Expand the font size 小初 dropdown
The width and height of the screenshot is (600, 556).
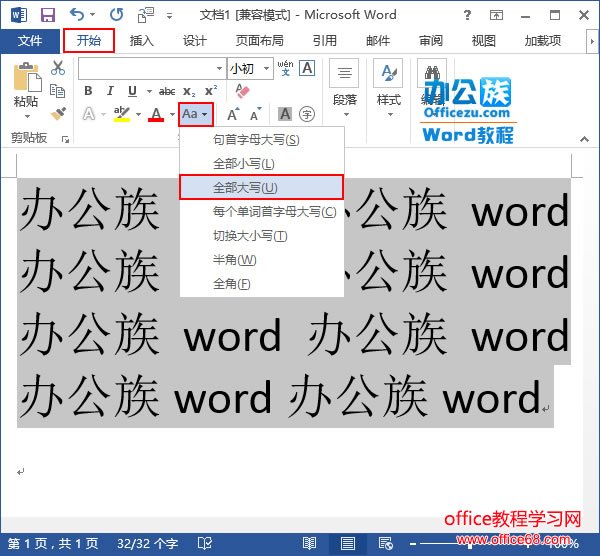(265, 68)
